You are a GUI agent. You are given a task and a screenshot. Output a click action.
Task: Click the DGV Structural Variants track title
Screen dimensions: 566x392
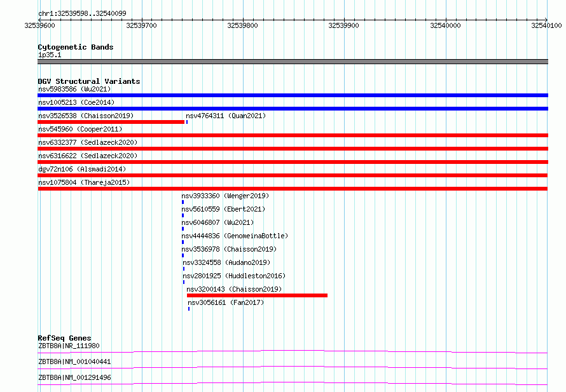point(89,81)
